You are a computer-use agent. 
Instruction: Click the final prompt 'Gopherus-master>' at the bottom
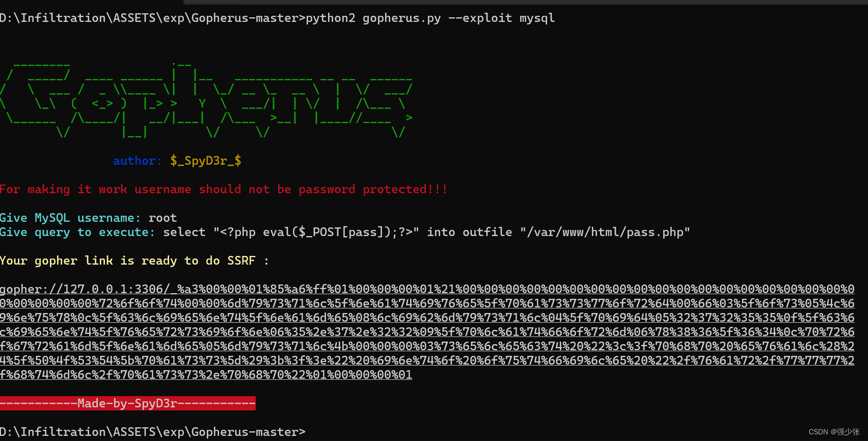coord(249,432)
